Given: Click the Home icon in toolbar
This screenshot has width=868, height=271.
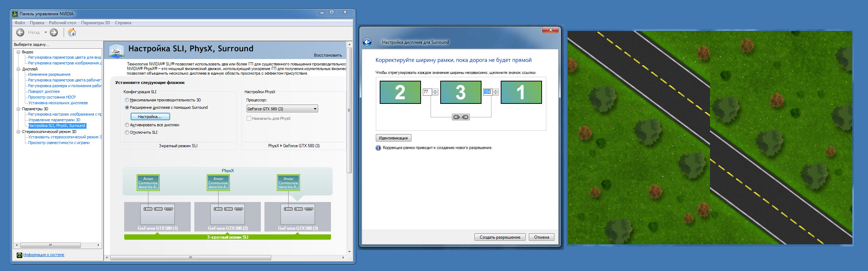Looking at the screenshot, I should point(72,33).
